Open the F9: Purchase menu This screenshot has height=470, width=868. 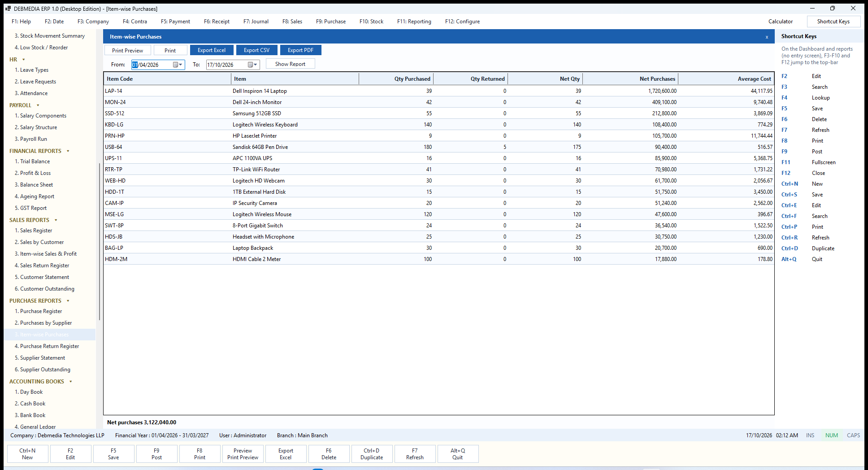tap(331, 22)
